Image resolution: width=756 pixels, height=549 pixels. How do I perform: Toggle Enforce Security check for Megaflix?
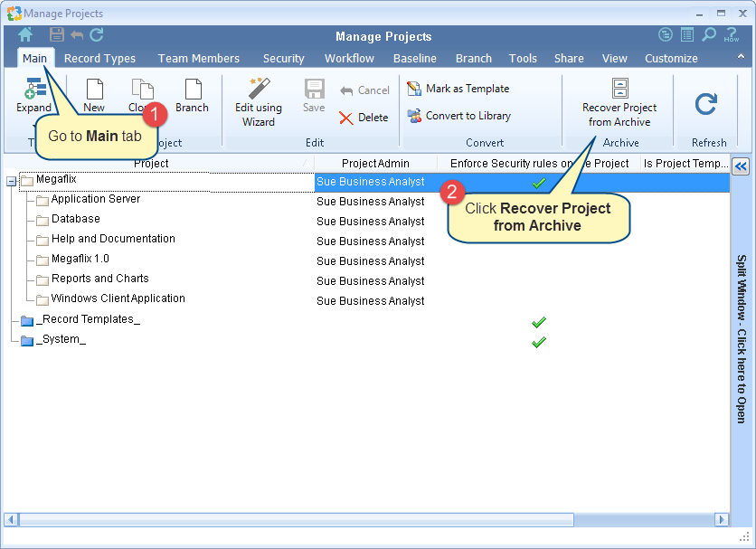point(539,183)
